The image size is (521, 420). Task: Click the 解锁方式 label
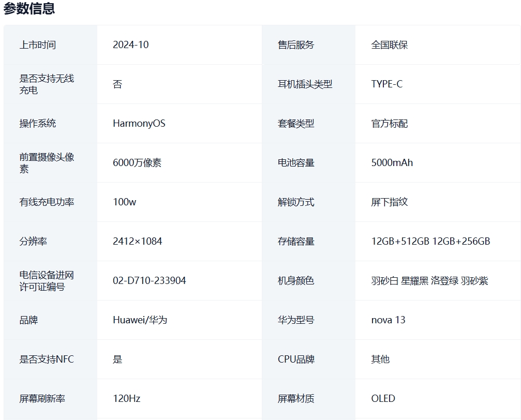pyautogui.click(x=296, y=202)
